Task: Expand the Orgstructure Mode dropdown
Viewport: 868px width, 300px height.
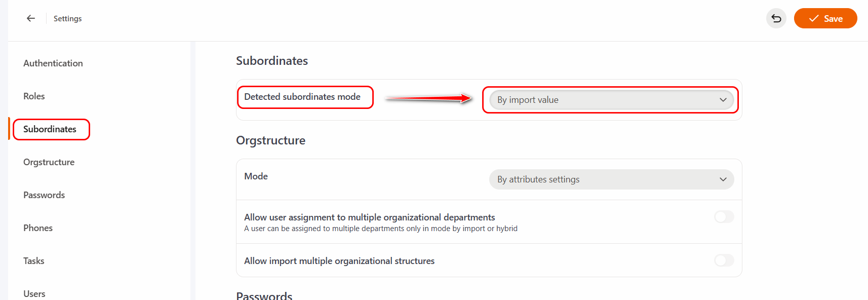Action: pos(611,179)
